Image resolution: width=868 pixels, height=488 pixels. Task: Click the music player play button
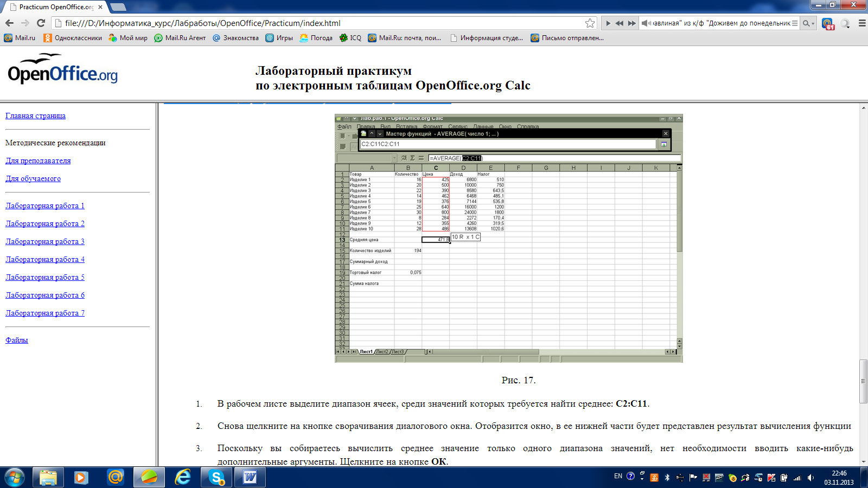point(608,23)
